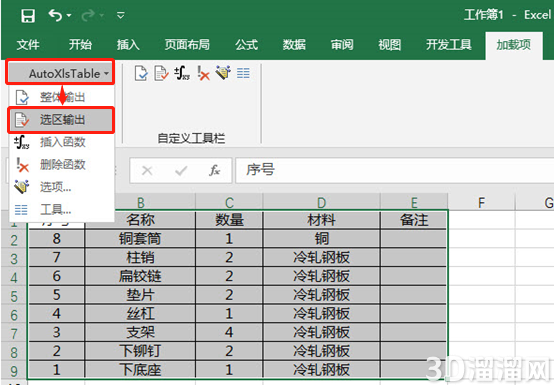
Task: Open Customize Quick Access Toolbar dropdown
Action: (120, 16)
